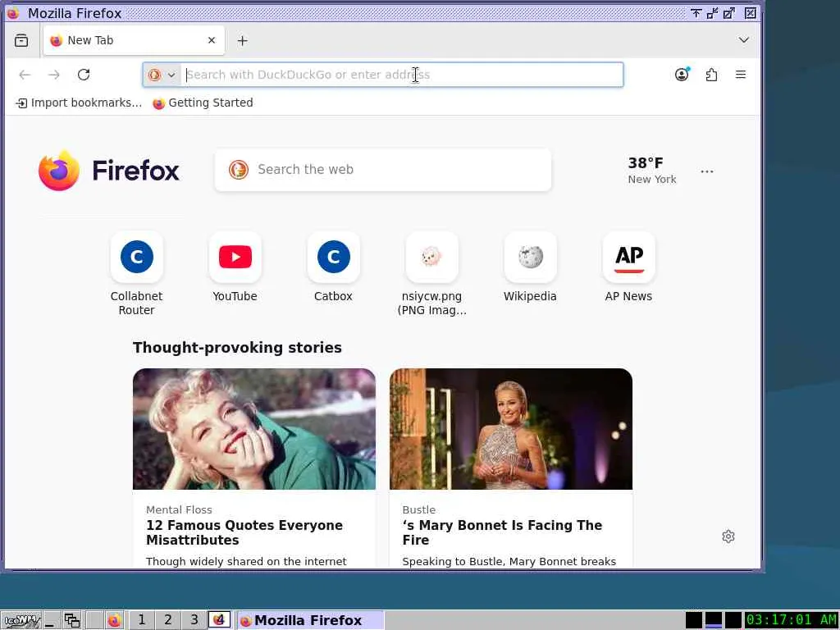840x630 pixels.
Task: Click the Search the web box
Action: [x=382, y=170]
